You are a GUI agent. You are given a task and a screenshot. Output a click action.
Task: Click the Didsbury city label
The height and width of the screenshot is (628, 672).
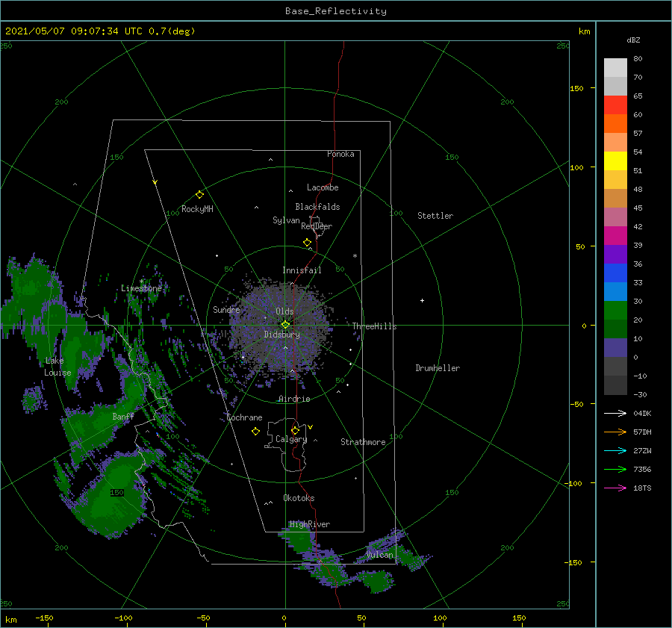[x=282, y=335]
